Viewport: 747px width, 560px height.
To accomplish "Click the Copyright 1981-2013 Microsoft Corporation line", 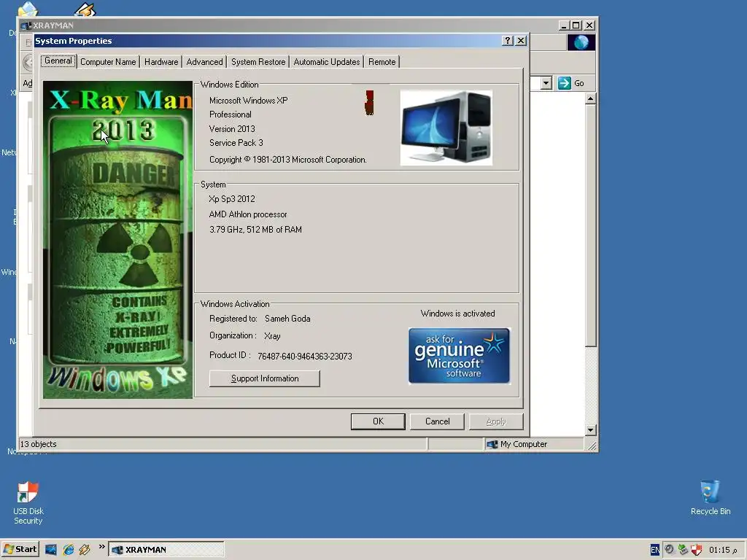I will [x=287, y=160].
